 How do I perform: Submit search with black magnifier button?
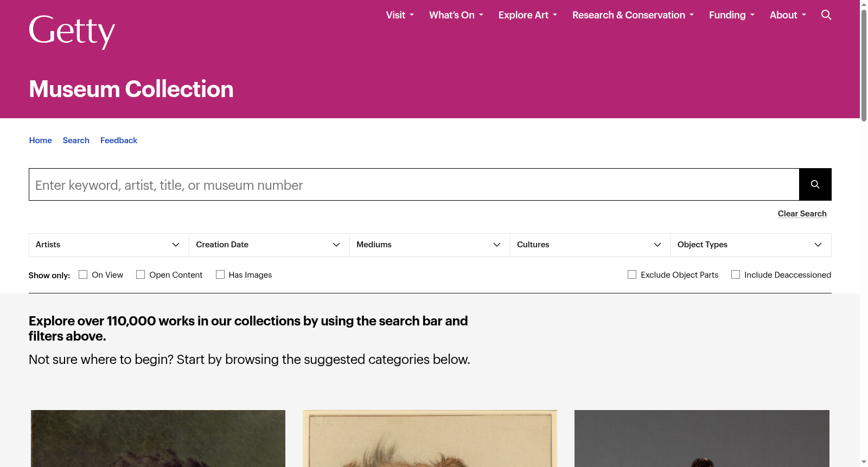point(815,184)
